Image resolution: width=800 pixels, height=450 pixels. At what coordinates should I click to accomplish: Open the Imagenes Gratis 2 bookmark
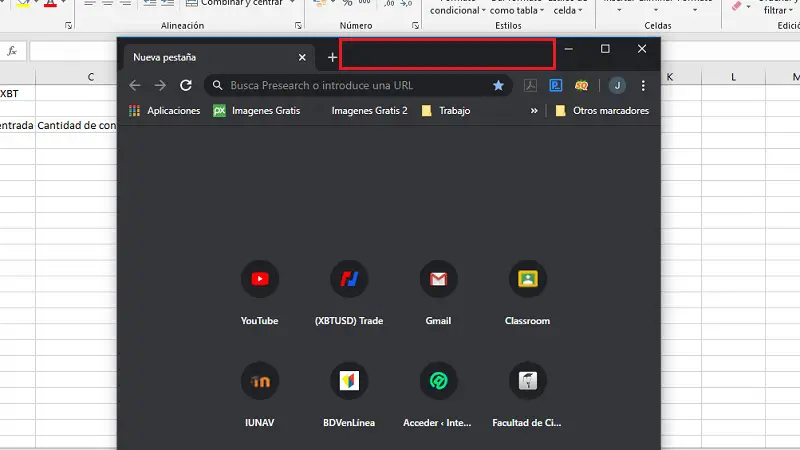tap(369, 111)
